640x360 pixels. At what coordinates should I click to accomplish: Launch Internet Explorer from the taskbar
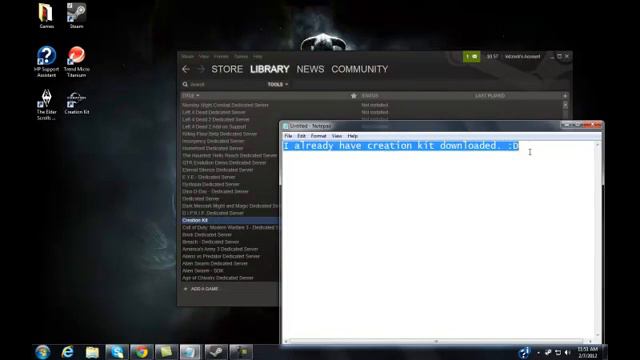[67, 352]
